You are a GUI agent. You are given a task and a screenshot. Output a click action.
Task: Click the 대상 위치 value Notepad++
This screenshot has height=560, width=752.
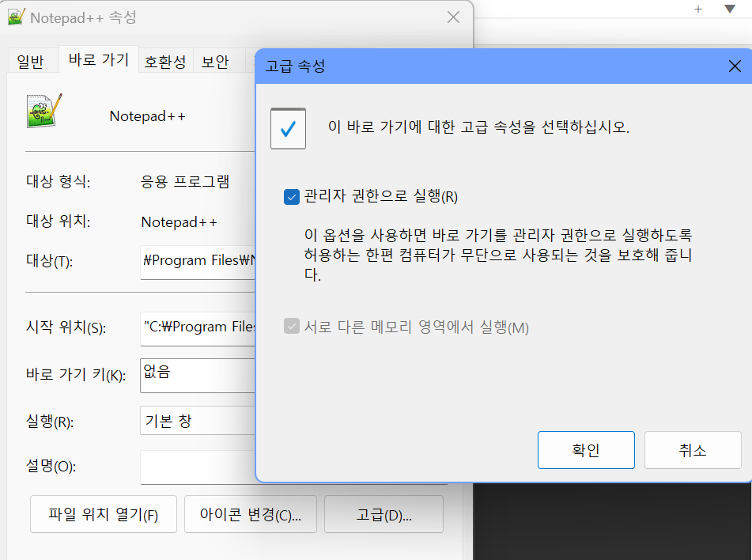(179, 222)
